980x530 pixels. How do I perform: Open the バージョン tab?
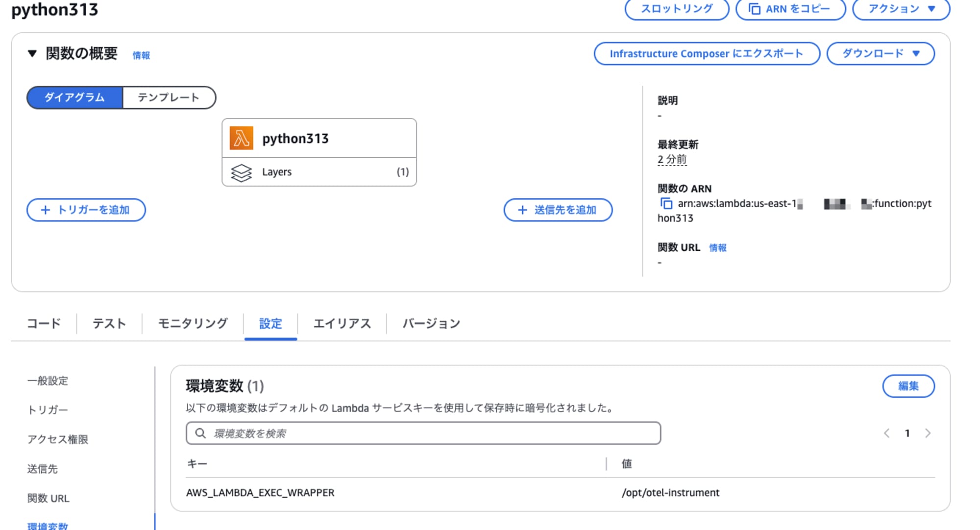(x=431, y=323)
